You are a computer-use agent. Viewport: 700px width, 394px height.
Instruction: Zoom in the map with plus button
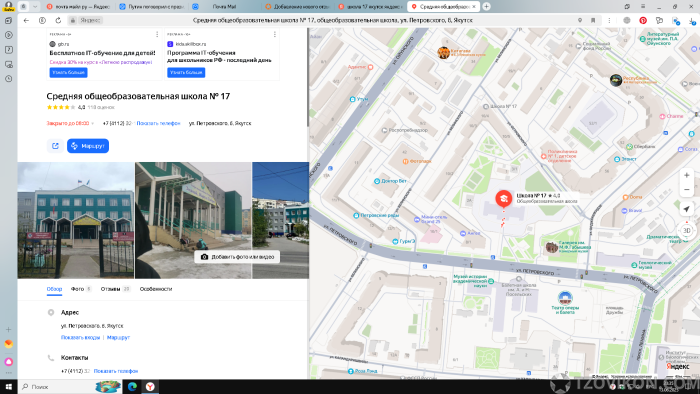click(x=687, y=175)
